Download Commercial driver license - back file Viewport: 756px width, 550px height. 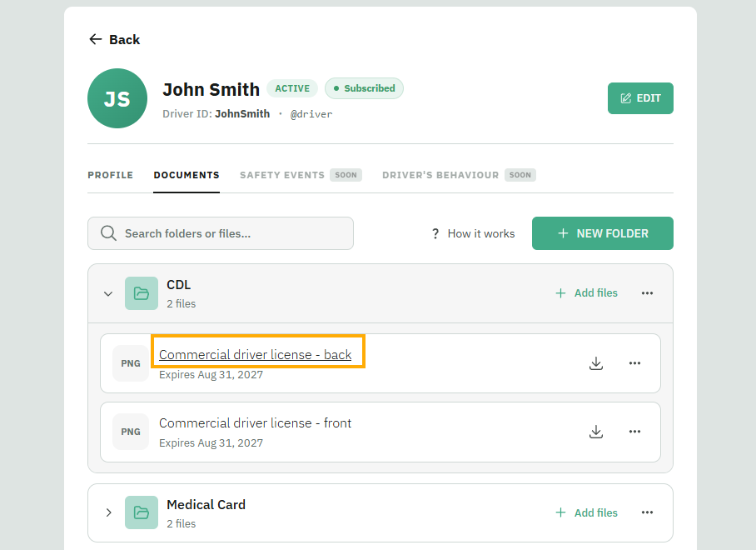[x=596, y=363]
